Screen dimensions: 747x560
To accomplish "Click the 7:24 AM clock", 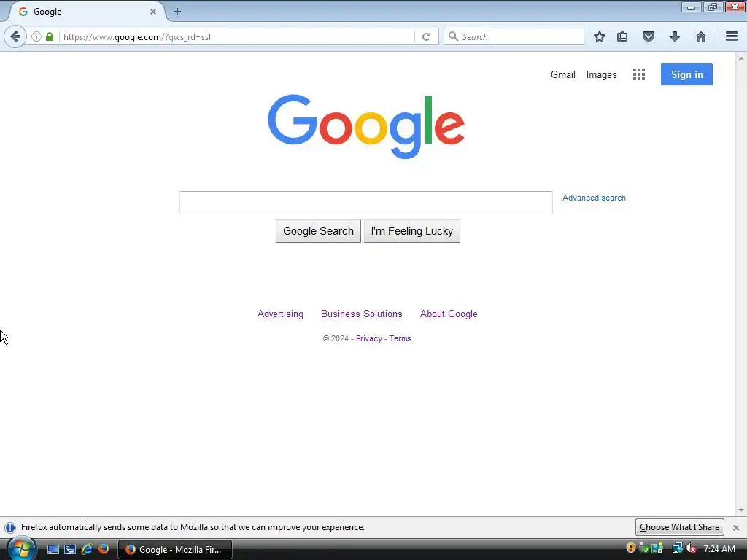I will (719, 549).
